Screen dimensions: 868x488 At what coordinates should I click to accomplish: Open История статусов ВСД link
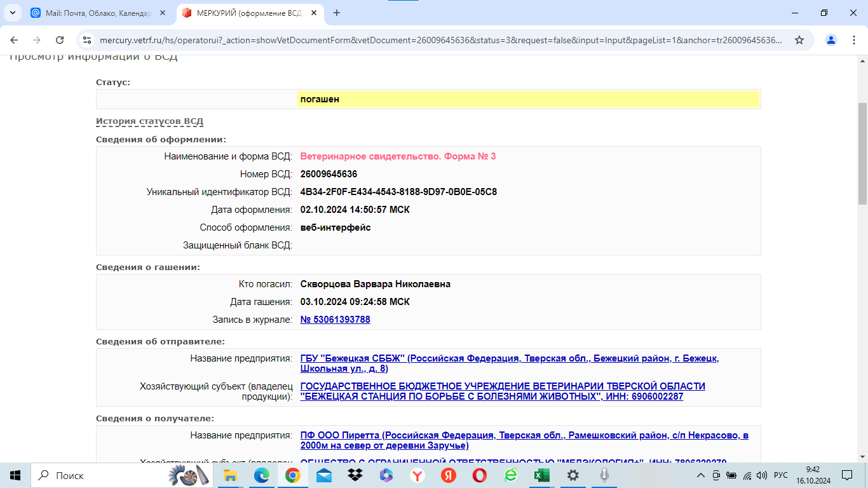tap(149, 121)
